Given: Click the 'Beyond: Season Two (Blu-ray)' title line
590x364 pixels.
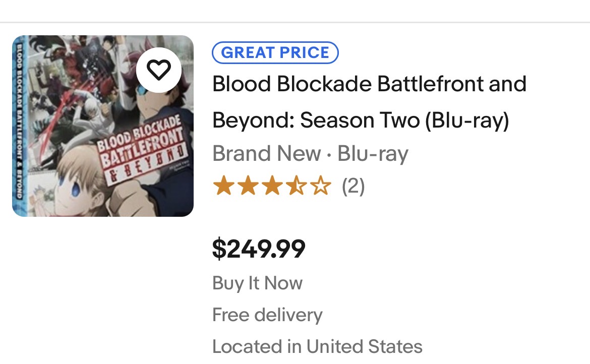Looking at the screenshot, I should tap(361, 120).
